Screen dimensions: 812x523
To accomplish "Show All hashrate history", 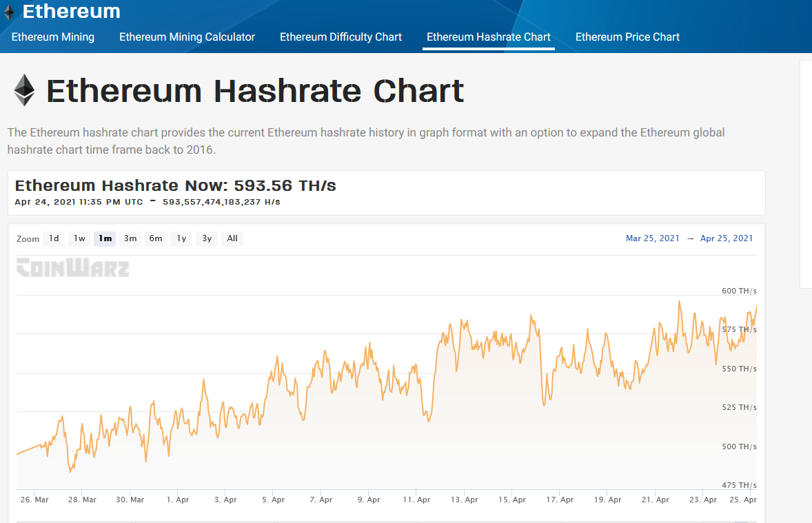I will [232, 238].
